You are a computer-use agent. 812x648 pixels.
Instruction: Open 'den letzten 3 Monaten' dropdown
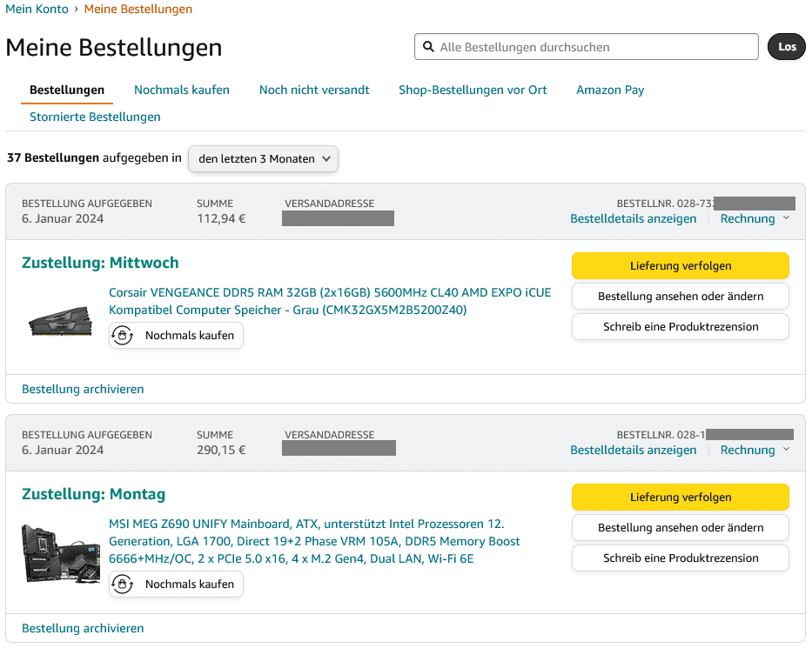pyautogui.click(x=263, y=159)
